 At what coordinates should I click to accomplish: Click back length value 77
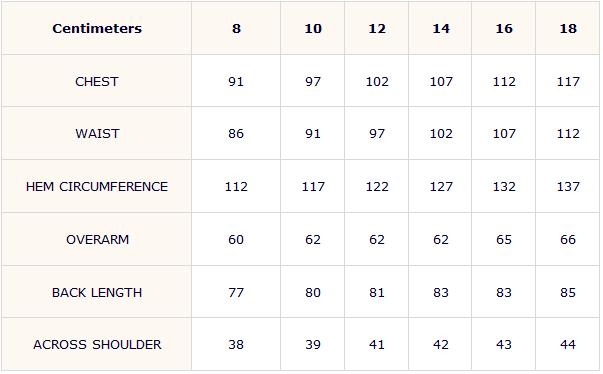coord(236,293)
